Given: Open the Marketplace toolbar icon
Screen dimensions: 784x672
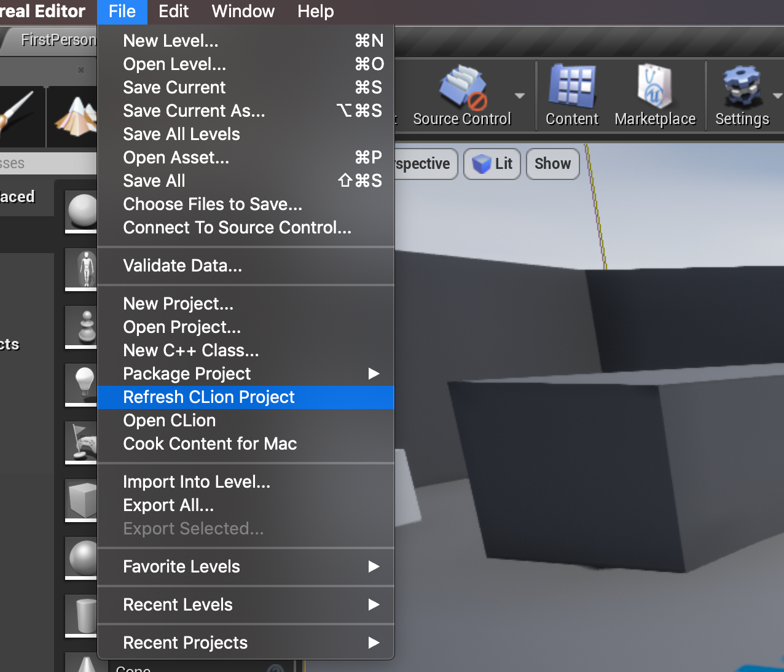Looking at the screenshot, I should 655,96.
